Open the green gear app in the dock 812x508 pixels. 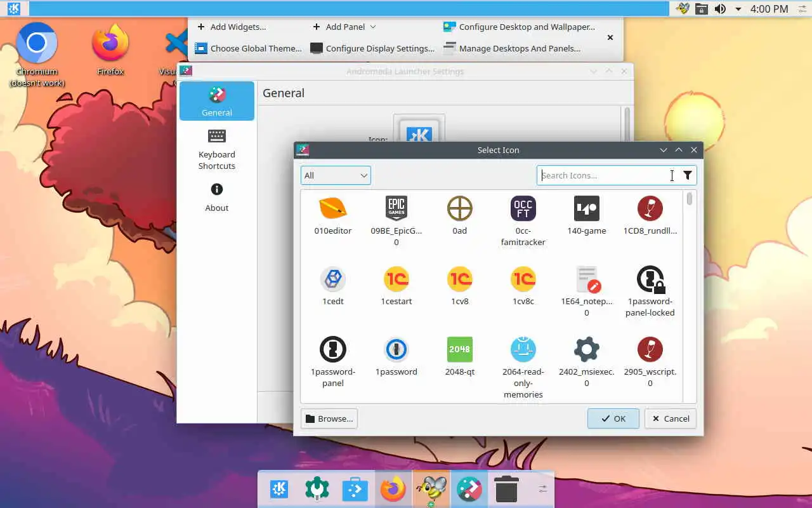(x=317, y=489)
